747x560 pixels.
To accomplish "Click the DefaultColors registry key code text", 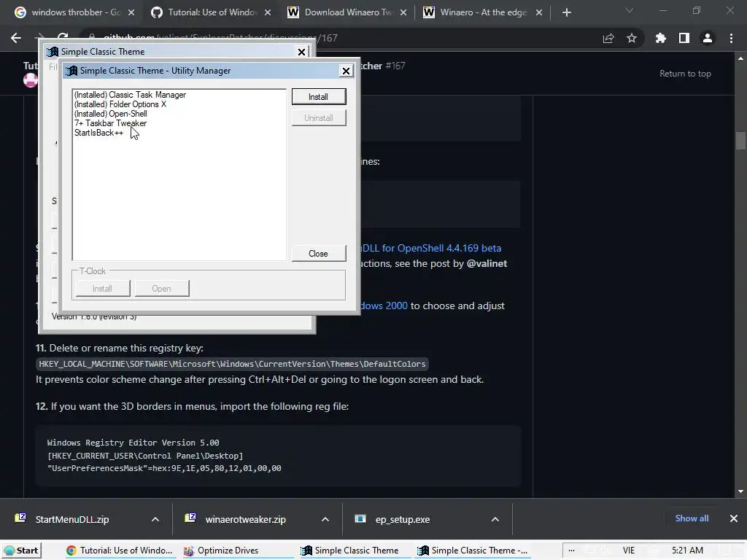I will click(232, 364).
